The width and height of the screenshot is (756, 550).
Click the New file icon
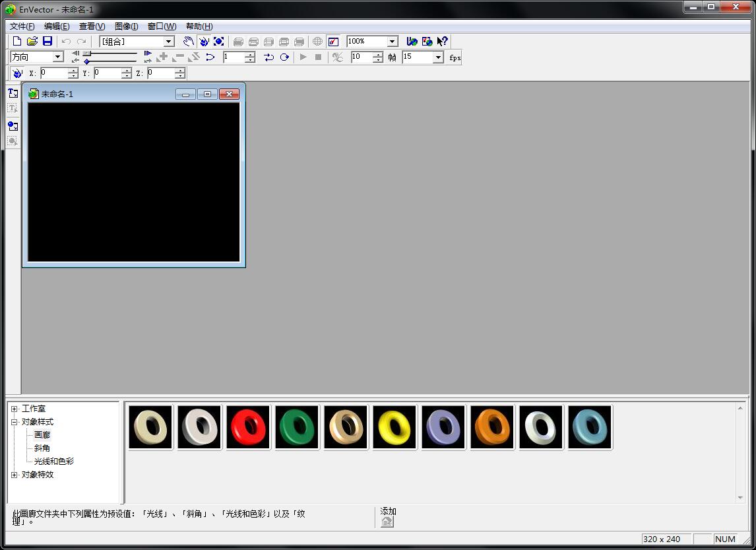point(18,42)
